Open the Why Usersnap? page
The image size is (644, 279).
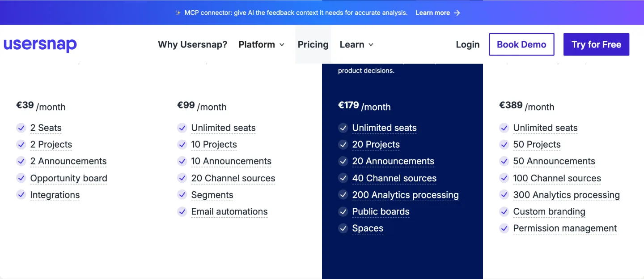coord(193,45)
